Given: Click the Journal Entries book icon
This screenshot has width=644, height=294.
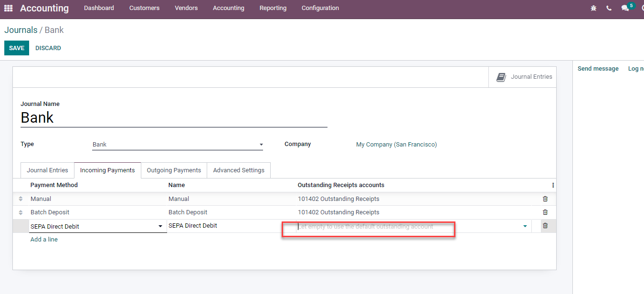Looking at the screenshot, I should pos(501,76).
